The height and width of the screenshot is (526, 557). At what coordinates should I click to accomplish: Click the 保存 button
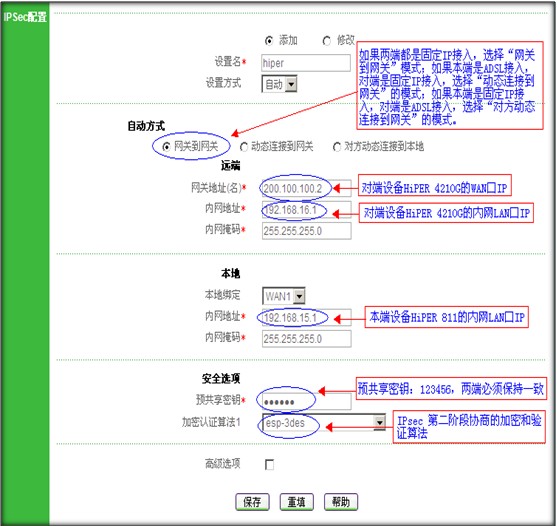tap(252, 502)
